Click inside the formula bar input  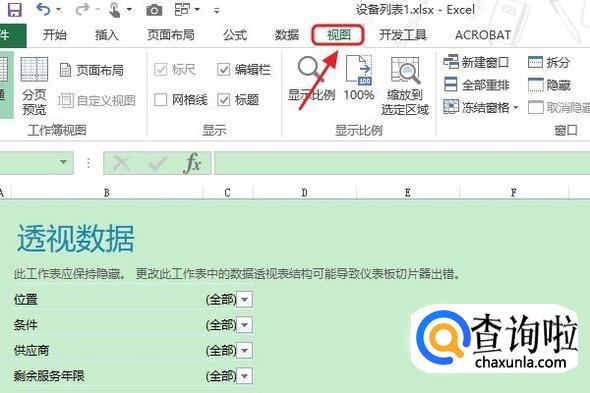[x=402, y=163]
